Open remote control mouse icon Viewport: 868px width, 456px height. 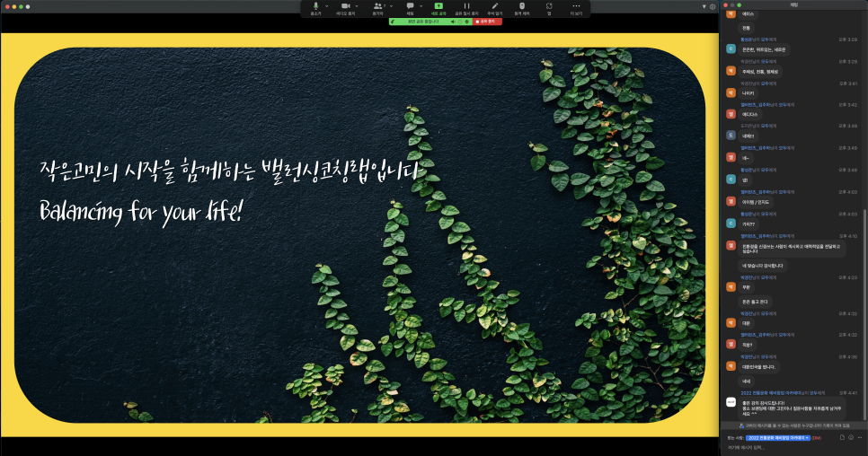[x=522, y=8]
